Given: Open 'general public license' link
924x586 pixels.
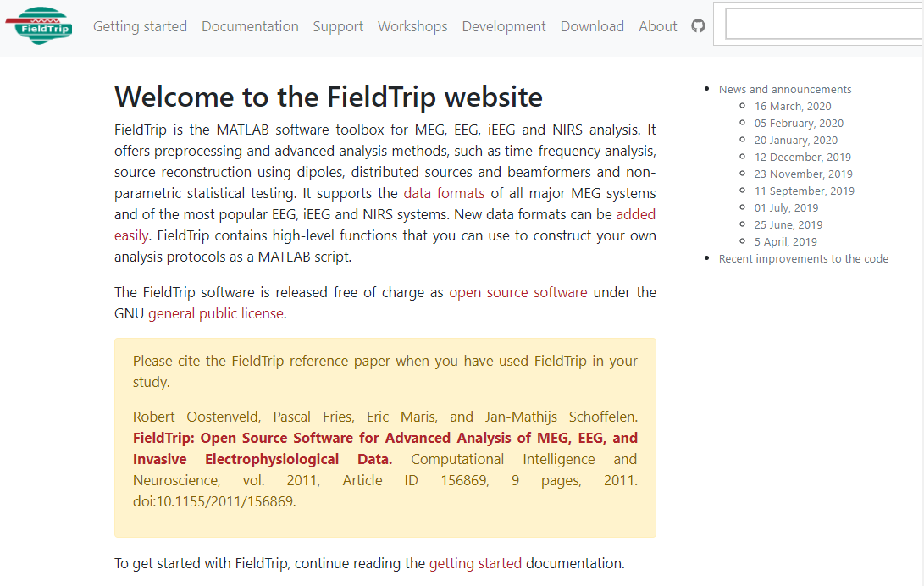Looking at the screenshot, I should 216,313.
